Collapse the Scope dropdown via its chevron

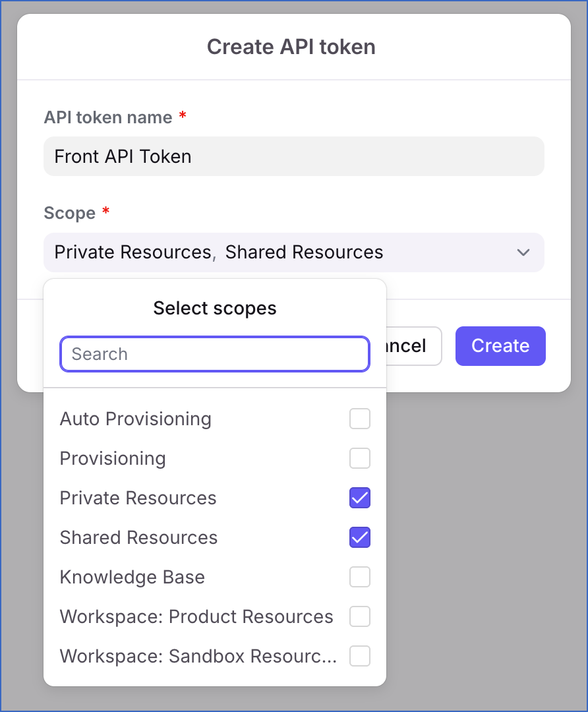(x=523, y=252)
